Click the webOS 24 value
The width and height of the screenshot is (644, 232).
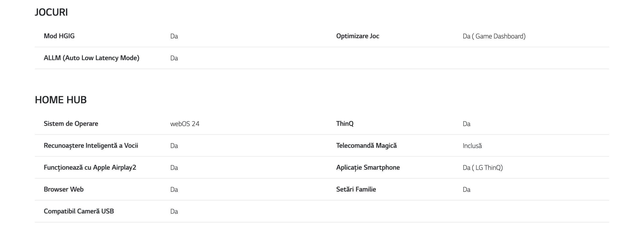tap(185, 124)
